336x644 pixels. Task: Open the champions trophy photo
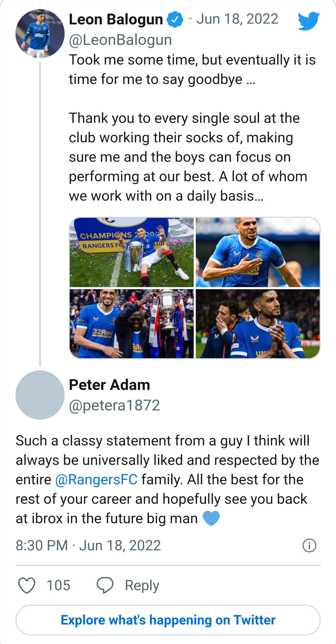tap(132, 252)
